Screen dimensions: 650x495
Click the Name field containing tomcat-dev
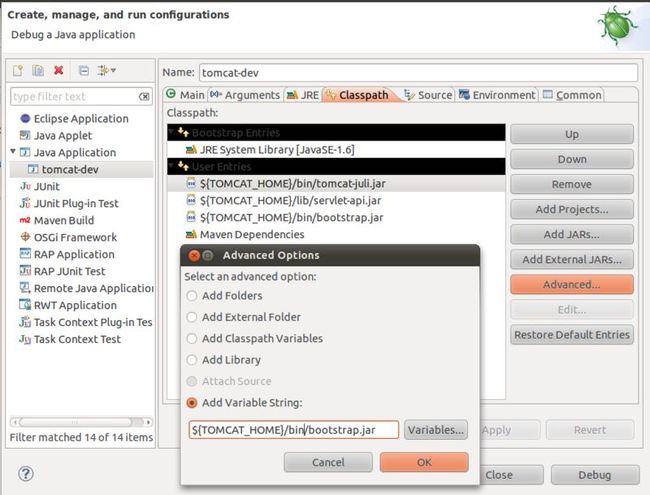pos(418,73)
